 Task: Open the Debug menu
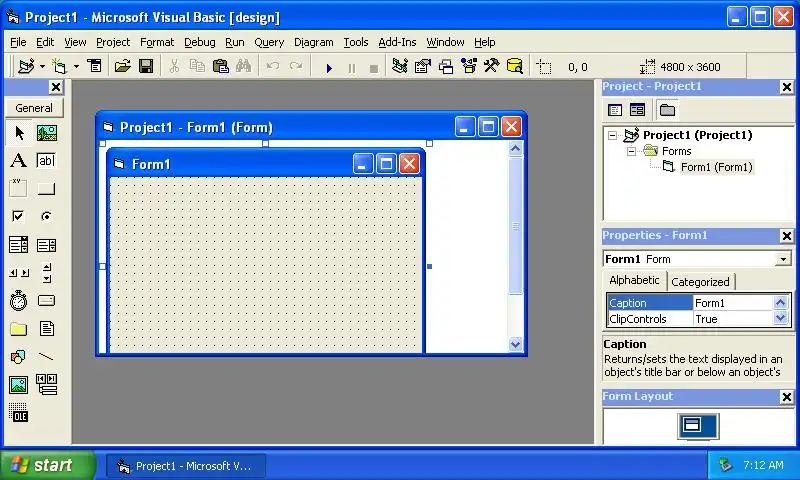(x=199, y=42)
